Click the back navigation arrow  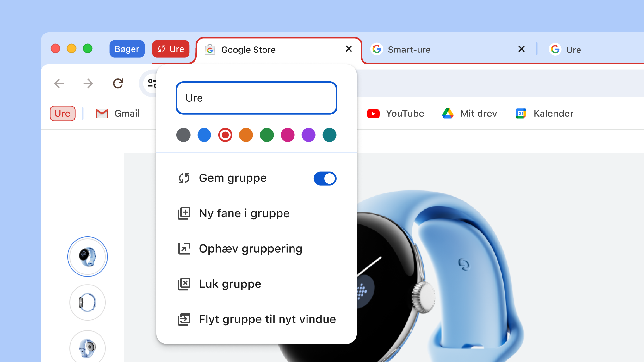pos(59,83)
